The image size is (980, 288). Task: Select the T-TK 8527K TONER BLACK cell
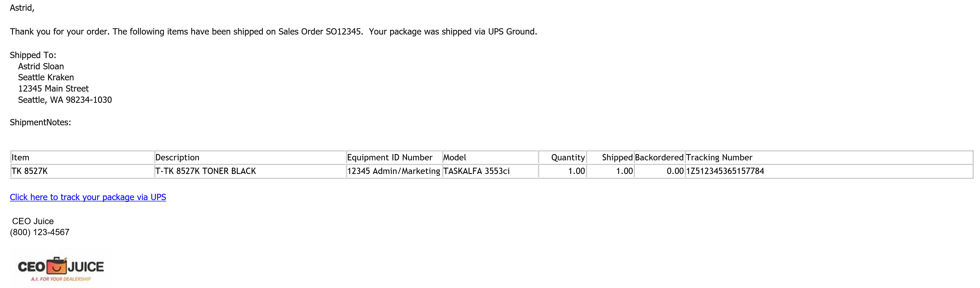(x=250, y=171)
